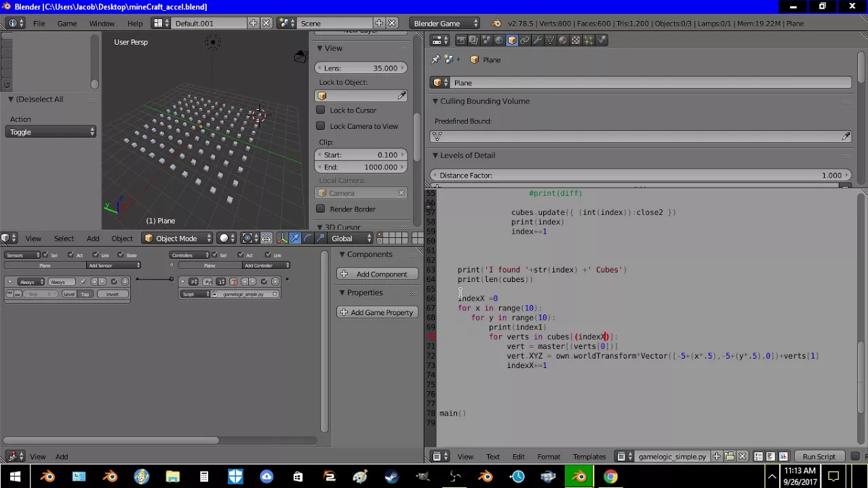This screenshot has width=868, height=488.
Task: Click the Run Script button
Action: (819, 456)
